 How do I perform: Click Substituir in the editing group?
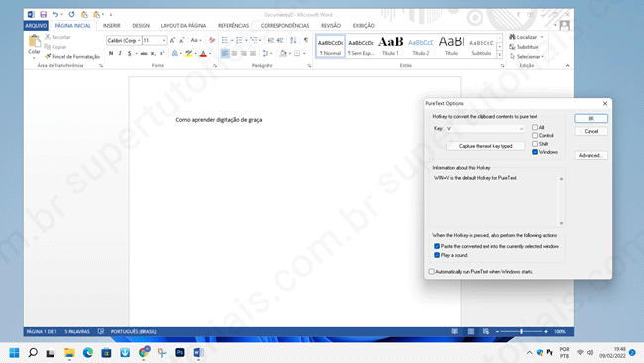point(524,47)
